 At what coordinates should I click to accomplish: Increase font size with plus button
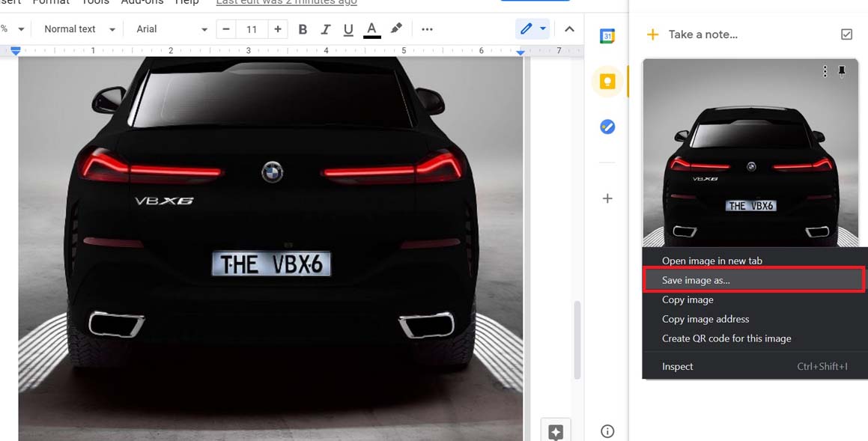point(278,29)
